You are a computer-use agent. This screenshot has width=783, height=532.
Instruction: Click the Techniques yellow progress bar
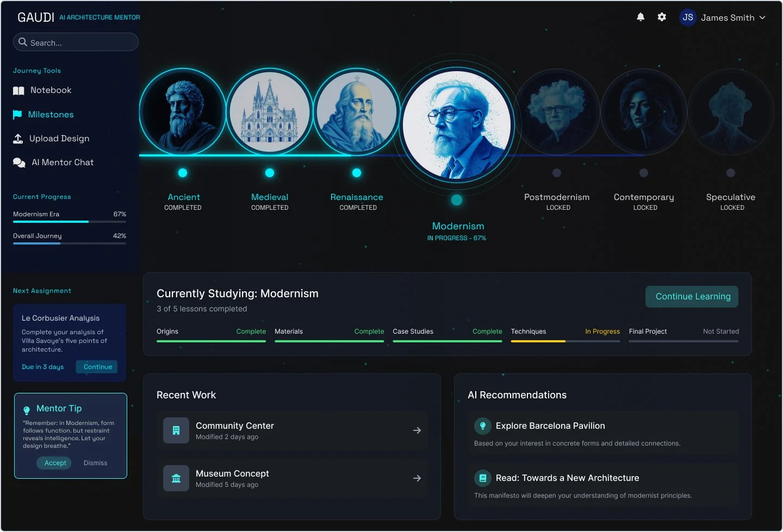[538, 341]
